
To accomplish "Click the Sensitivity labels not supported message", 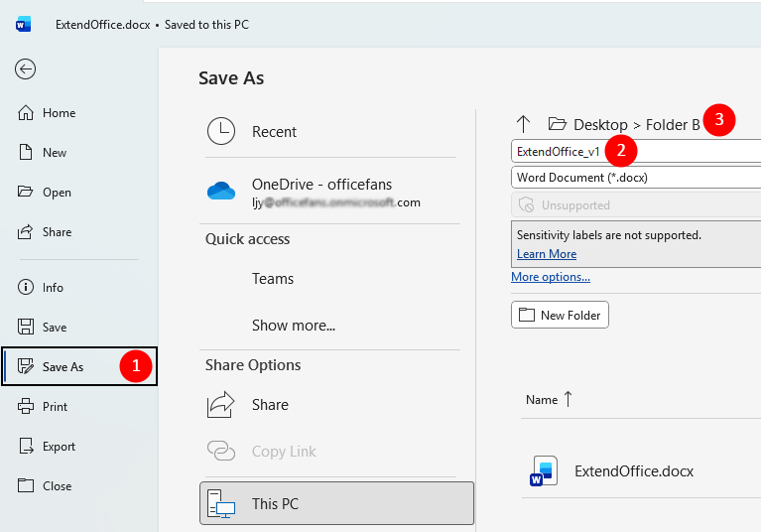I will [608, 235].
